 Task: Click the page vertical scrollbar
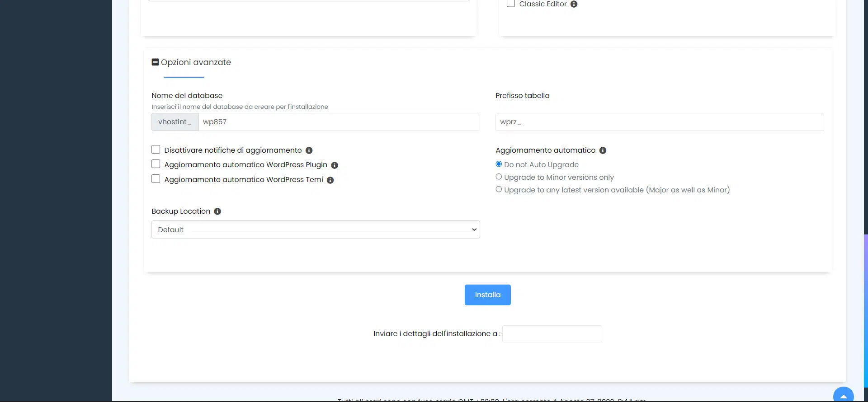click(866, 311)
